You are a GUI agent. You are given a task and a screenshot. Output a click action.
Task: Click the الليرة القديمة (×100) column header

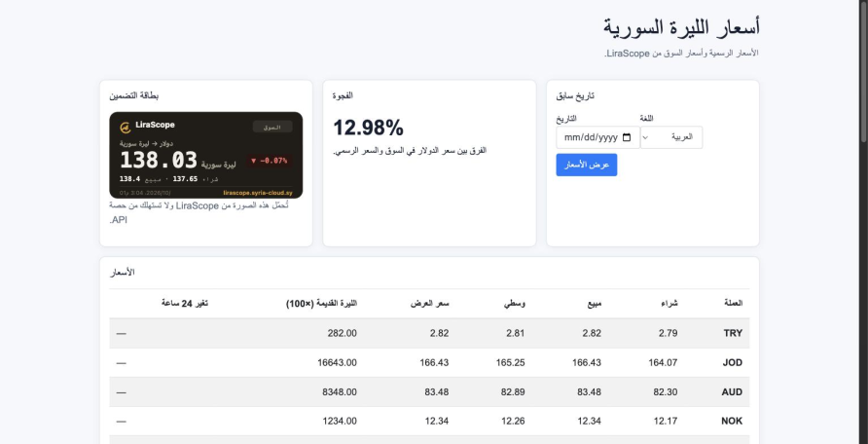click(x=322, y=304)
